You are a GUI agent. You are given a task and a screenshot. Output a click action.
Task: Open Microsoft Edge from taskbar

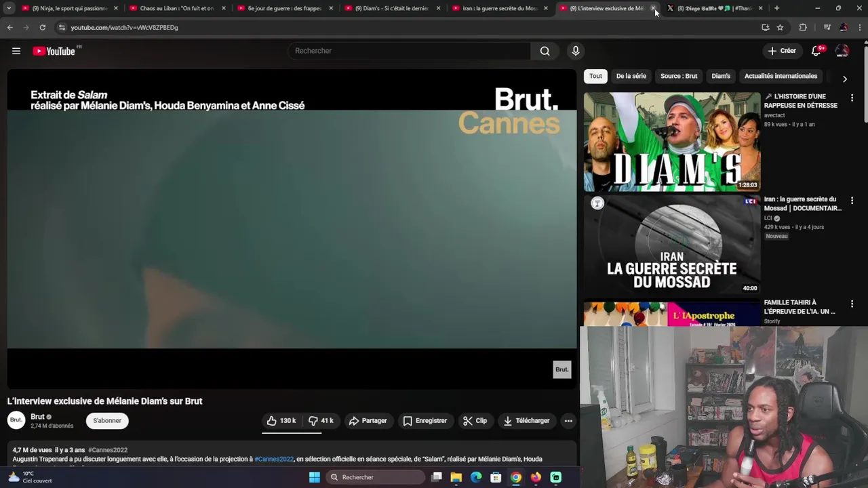pos(476,477)
